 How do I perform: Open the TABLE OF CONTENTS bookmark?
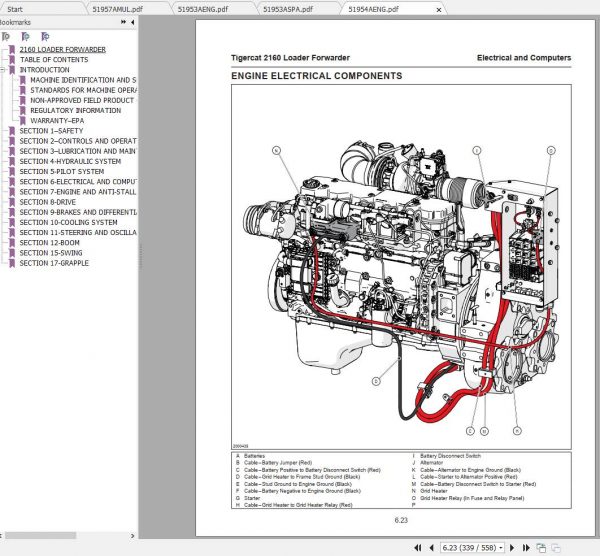point(54,60)
